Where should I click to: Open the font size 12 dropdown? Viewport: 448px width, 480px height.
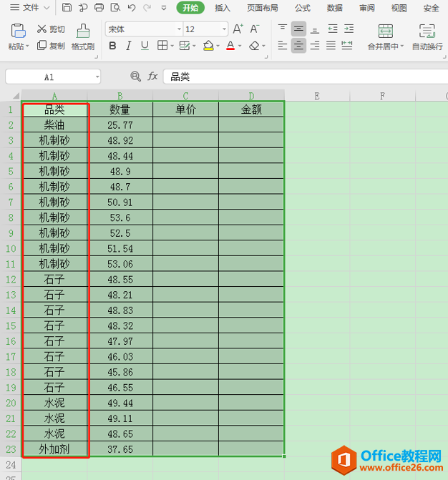pos(224,29)
